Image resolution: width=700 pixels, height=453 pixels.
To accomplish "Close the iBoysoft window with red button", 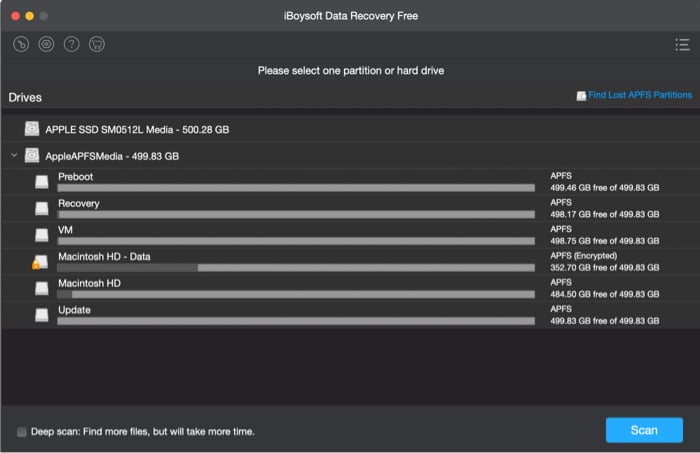I will coord(16,16).
